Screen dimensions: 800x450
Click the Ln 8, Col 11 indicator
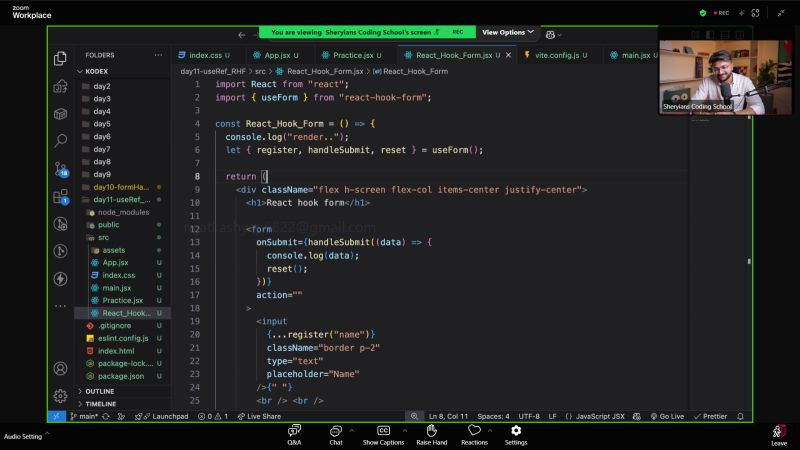click(448, 416)
